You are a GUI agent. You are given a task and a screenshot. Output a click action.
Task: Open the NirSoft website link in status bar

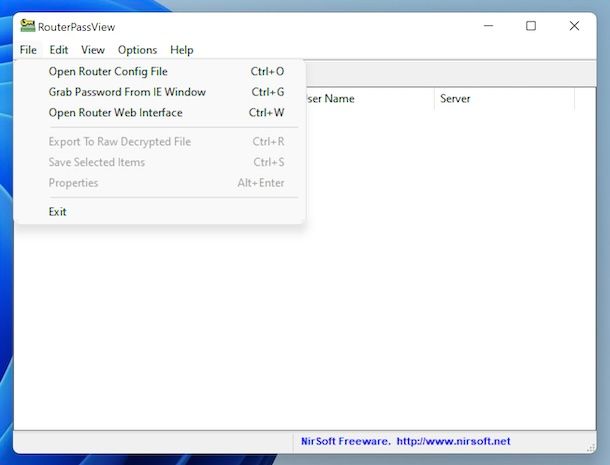(405, 441)
